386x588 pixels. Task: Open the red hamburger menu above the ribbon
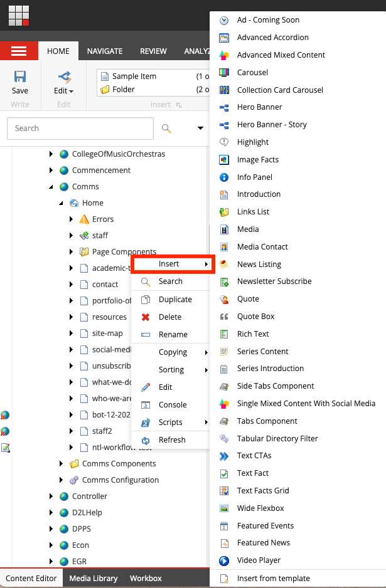(19, 51)
